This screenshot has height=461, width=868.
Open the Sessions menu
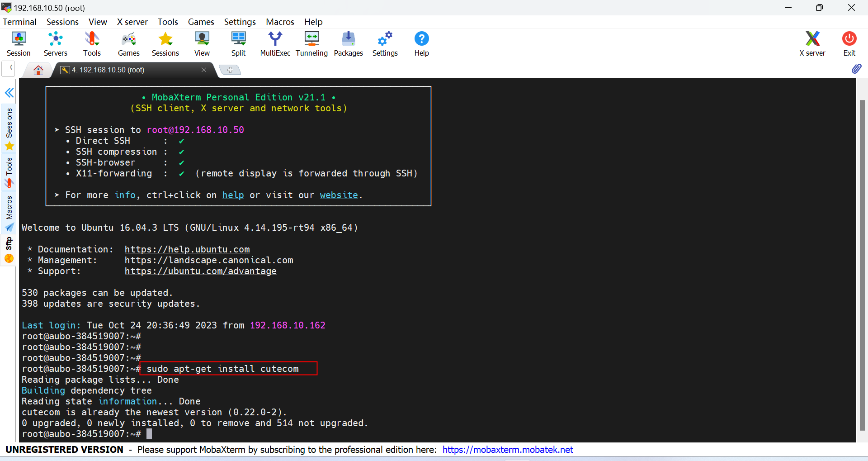(x=62, y=22)
